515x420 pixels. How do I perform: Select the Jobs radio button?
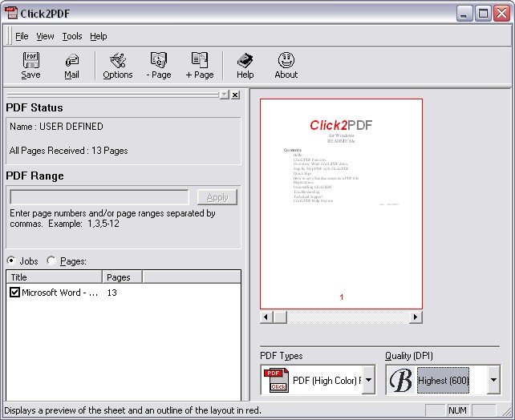point(11,260)
